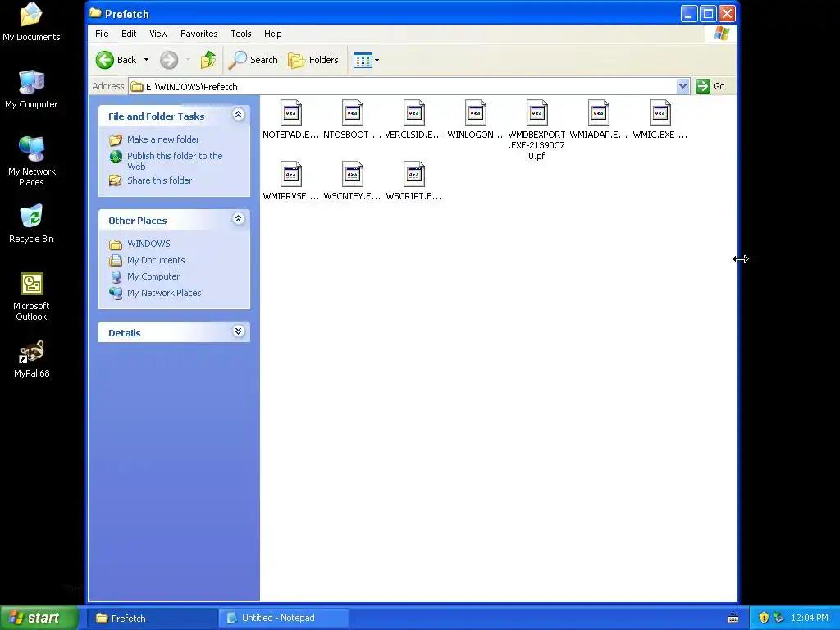This screenshot has height=630, width=840.
Task: Select Microsoft Outlook desktop icon
Action: pyautogui.click(x=31, y=296)
